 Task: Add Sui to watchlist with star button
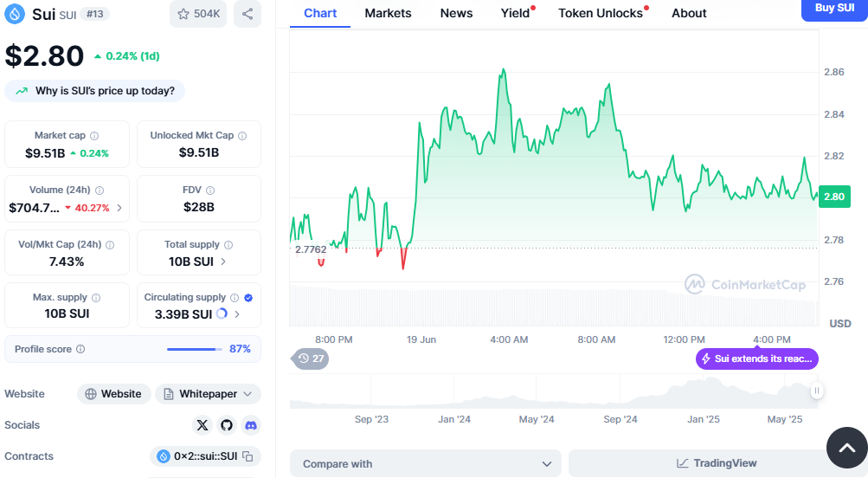coord(198,14)
